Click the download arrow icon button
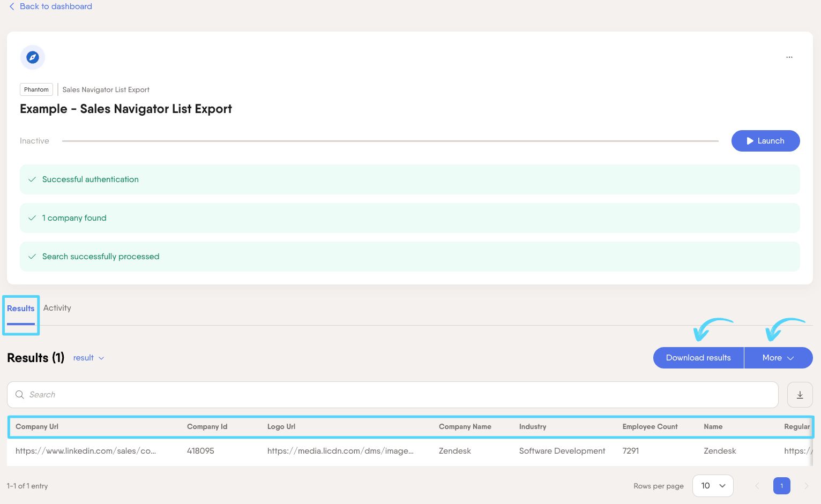 tap(800, 395)
